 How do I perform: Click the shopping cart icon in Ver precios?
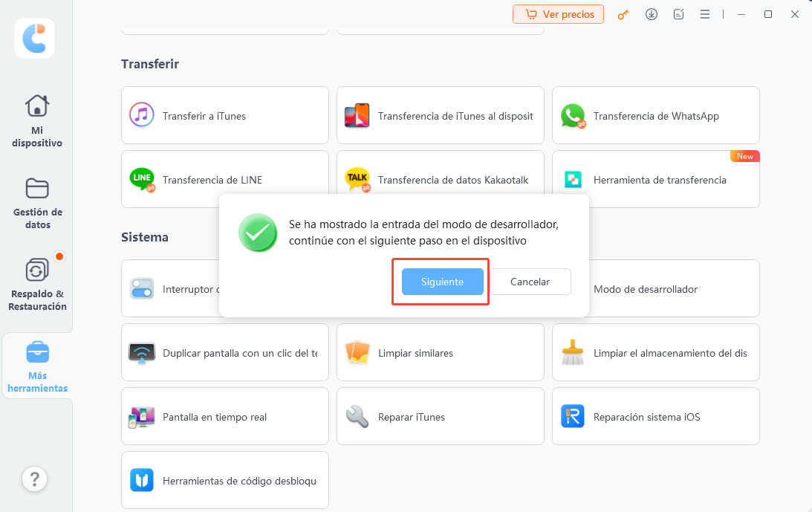click(x=531, y=14)
